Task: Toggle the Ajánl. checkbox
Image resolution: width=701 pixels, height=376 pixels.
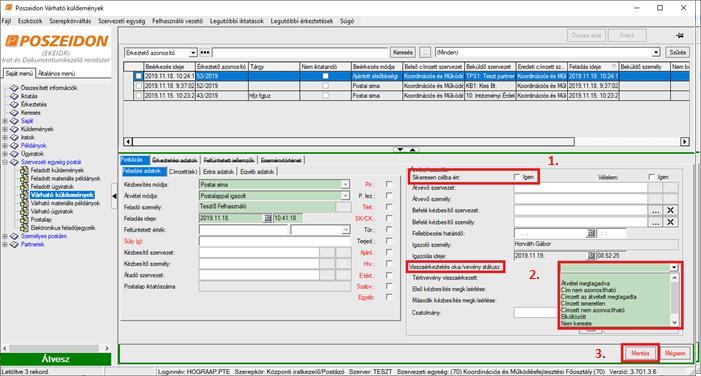Action: (x=389, y=252)
